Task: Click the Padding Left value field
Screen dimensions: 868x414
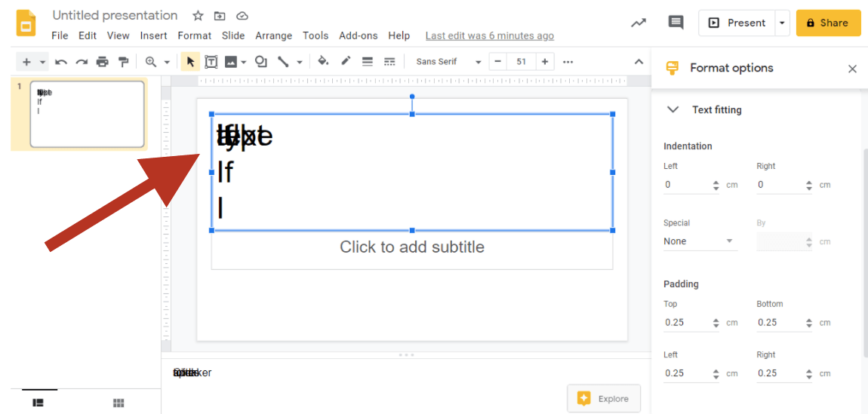Action: tap(688, 373)
